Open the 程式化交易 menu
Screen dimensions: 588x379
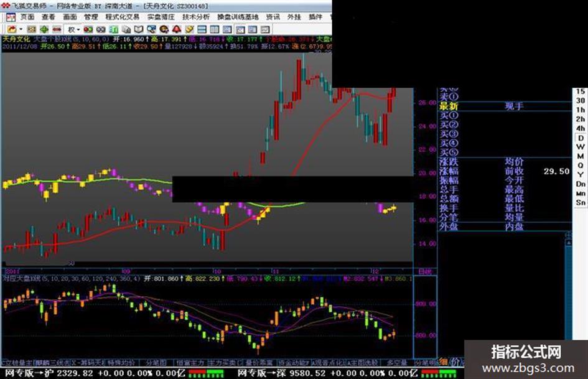coord(122,17)
